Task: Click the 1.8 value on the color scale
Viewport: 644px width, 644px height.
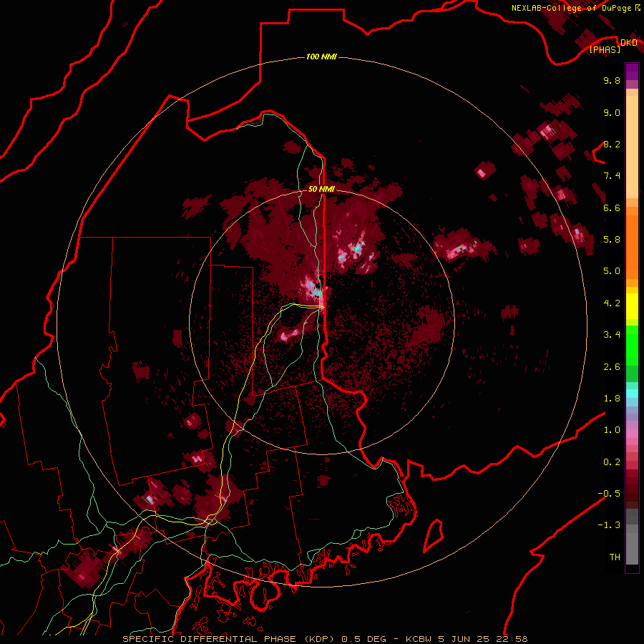Action: 612,399
